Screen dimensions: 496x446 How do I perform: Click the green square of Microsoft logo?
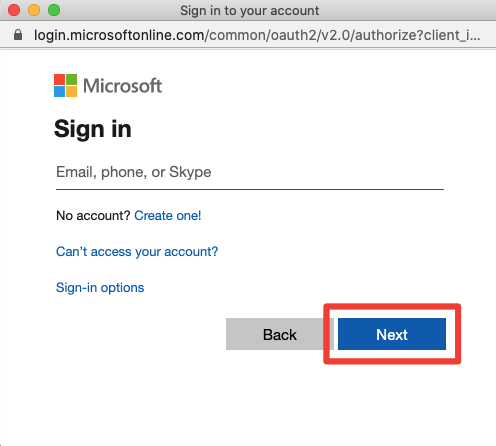click(72, 79)
